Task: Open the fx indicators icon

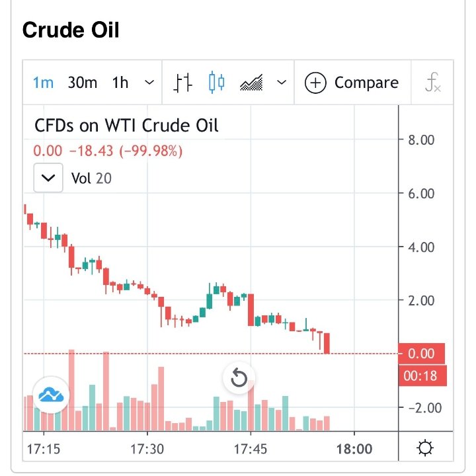Action: 433,83
